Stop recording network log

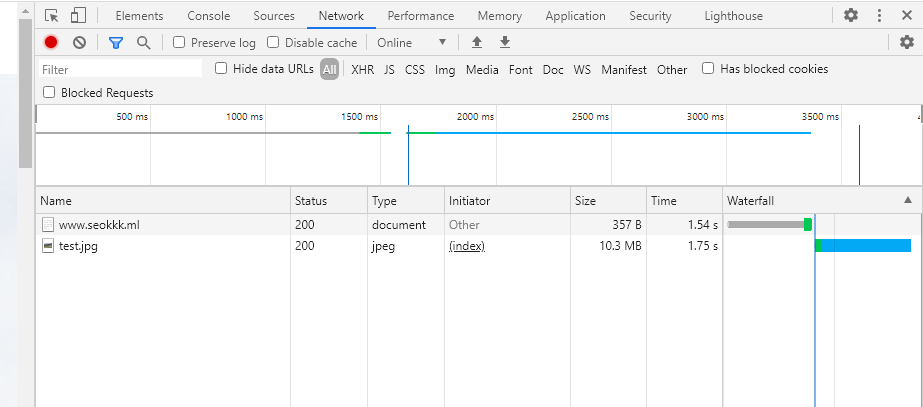pyautogui.click(x=51, y=42)
